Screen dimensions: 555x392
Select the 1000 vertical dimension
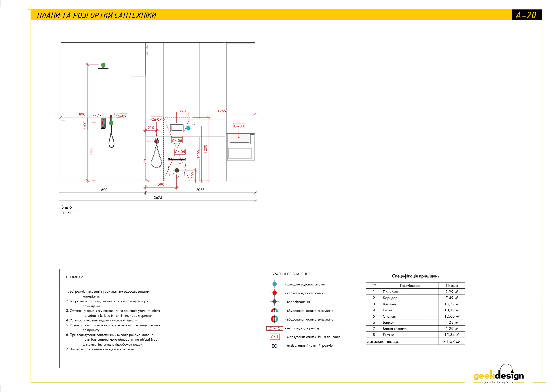[x=199, y=154]
